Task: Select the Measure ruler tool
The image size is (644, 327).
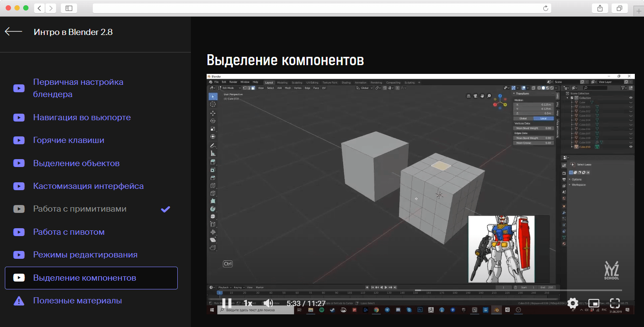Action: tap(213, 153)
